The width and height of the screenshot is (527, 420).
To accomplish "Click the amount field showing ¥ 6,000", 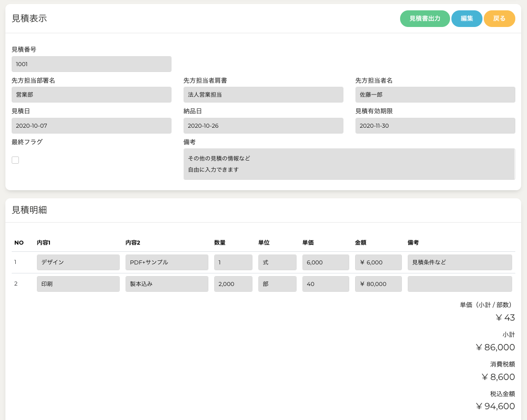I will [378, 262].
